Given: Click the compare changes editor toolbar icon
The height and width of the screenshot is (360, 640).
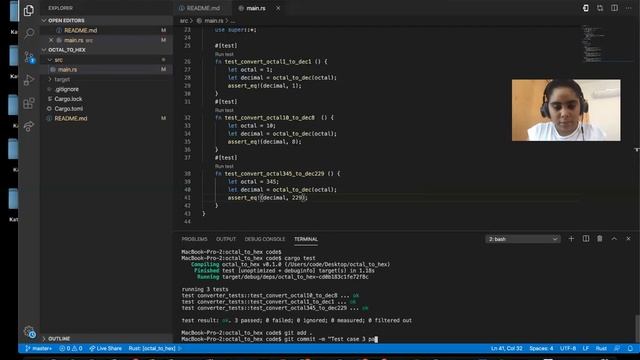Looking at the screenshot, I should pos(600,8).
